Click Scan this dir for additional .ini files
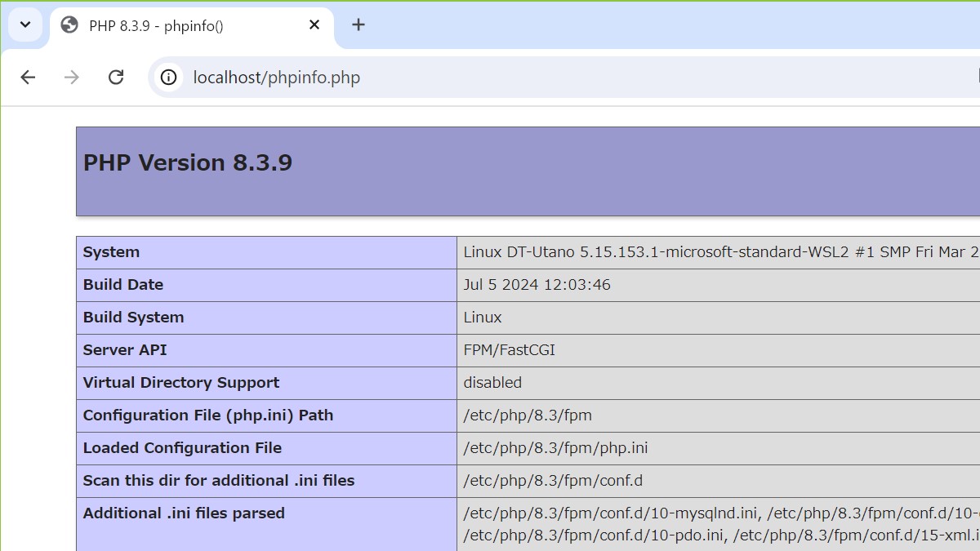 [x=219, y=481]
